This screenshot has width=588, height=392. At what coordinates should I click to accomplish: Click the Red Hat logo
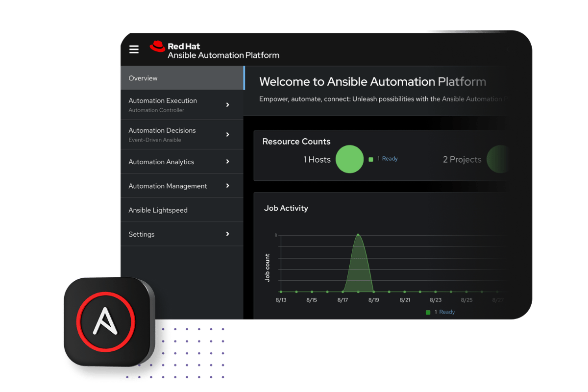coord(158,45)
